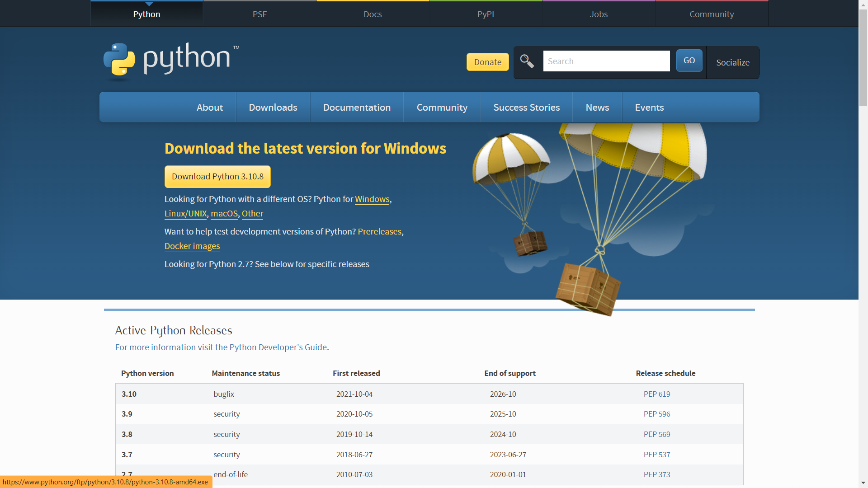The height and width of the screenshot is (488, 868).
Task: Click the Download Python 3.10.8 button
Action: 217,177
